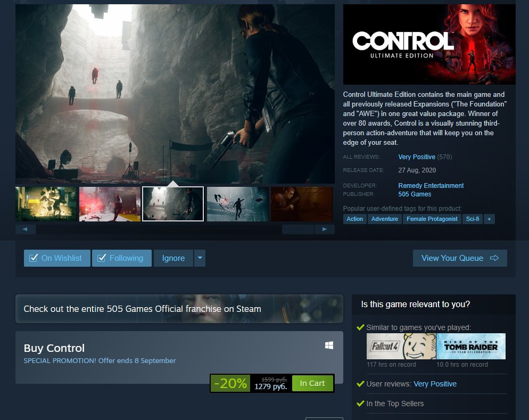
Task: Click the Fallout 4 game capsule
Action: (401, 346)
